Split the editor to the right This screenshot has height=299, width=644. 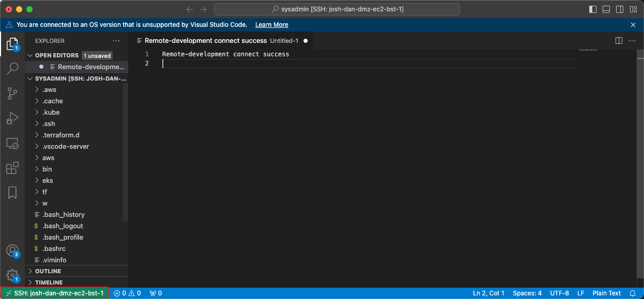coord(619,40)
